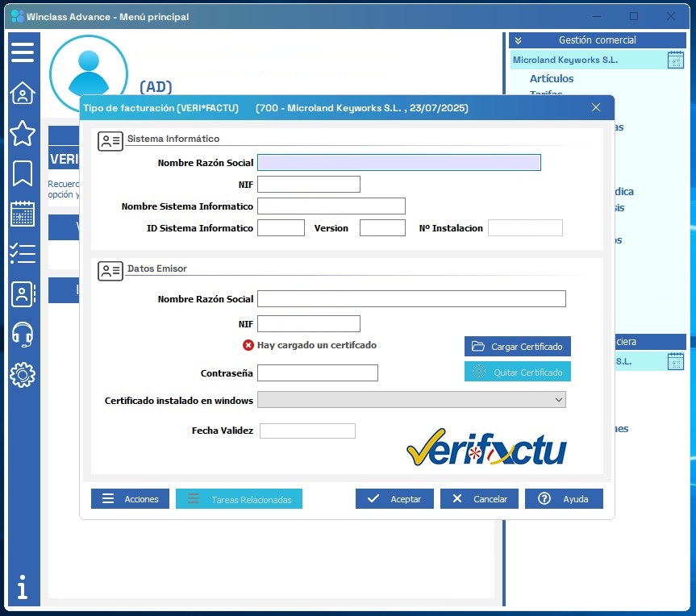Click the info icon at sidebar bottom
This screenshot has width=696, height=616.
coord(23,587)
